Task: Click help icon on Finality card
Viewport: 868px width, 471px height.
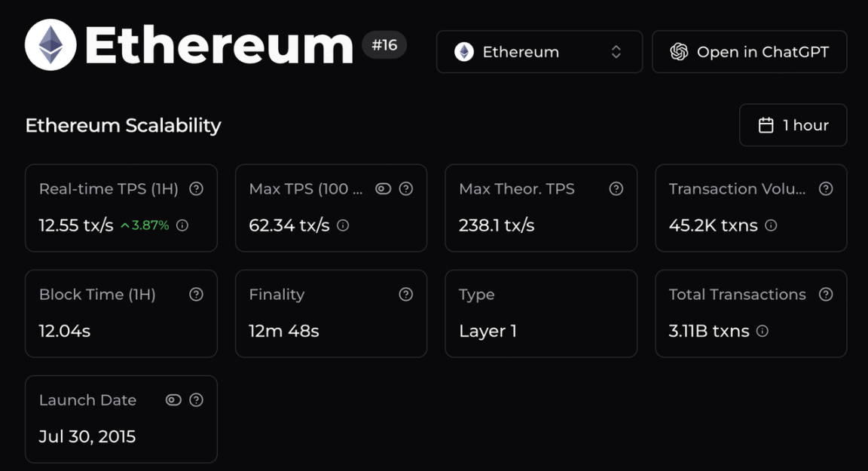Action: 406,295
